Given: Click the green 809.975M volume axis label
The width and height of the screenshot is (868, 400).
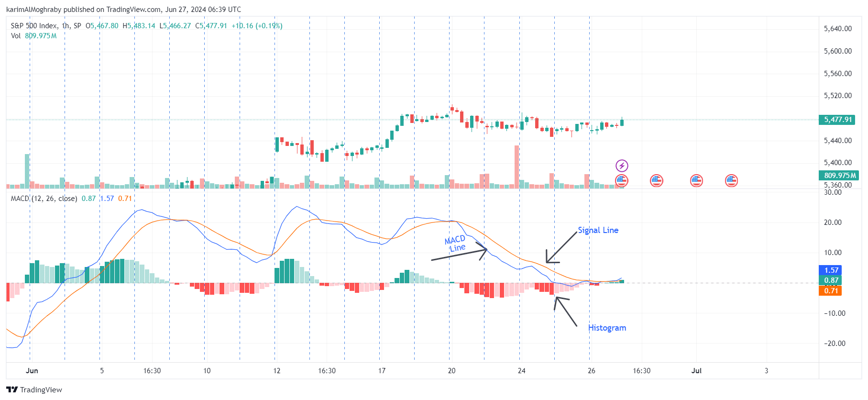Looking at the screenshot, I should 840,176.
